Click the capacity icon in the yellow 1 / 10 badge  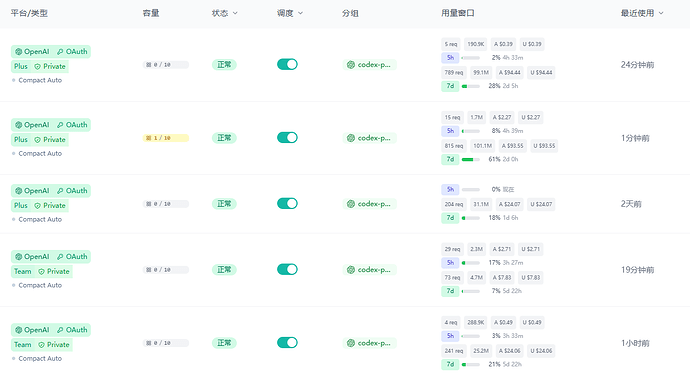click(x=148, y=138)
